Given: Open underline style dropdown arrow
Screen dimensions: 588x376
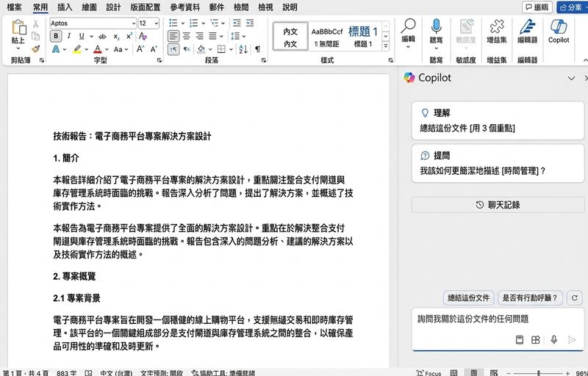Looking at the screenshot, I should coord(91,36).
